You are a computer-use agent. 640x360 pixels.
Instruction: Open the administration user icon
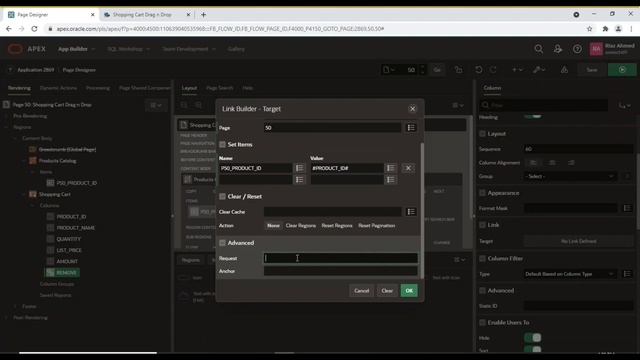(558, 49)
